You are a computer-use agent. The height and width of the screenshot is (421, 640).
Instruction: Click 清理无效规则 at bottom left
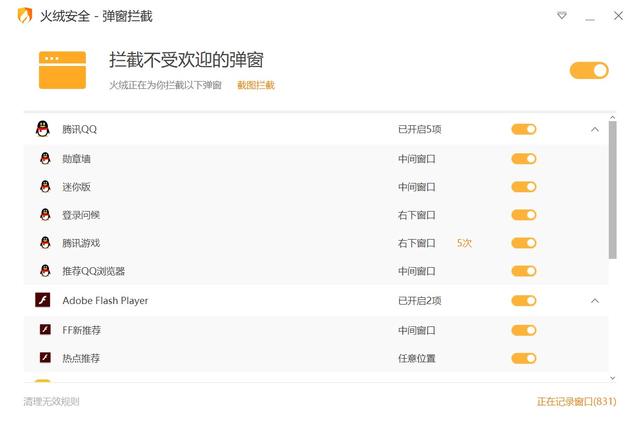pos(51,401)
